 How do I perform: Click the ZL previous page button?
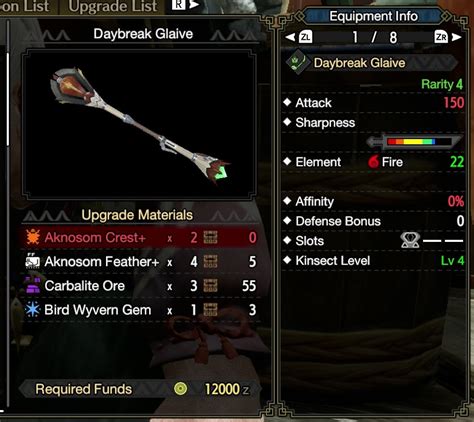(x=305, y=37)
